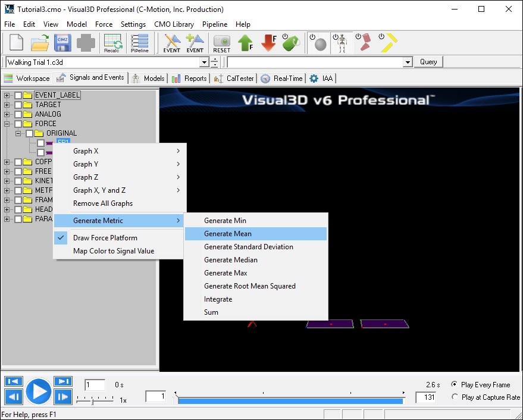
Task: Select the Play Every Frame radio button
Action: pos(455,385)
